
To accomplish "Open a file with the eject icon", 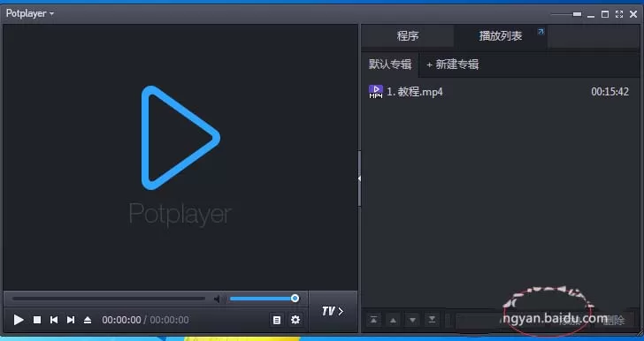I will 88,320.
